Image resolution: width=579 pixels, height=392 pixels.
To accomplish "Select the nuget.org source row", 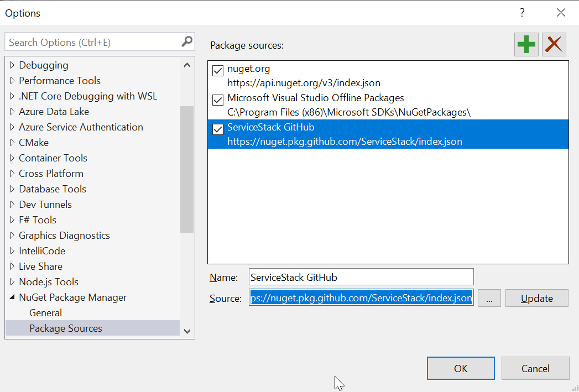I will point(388,76).
